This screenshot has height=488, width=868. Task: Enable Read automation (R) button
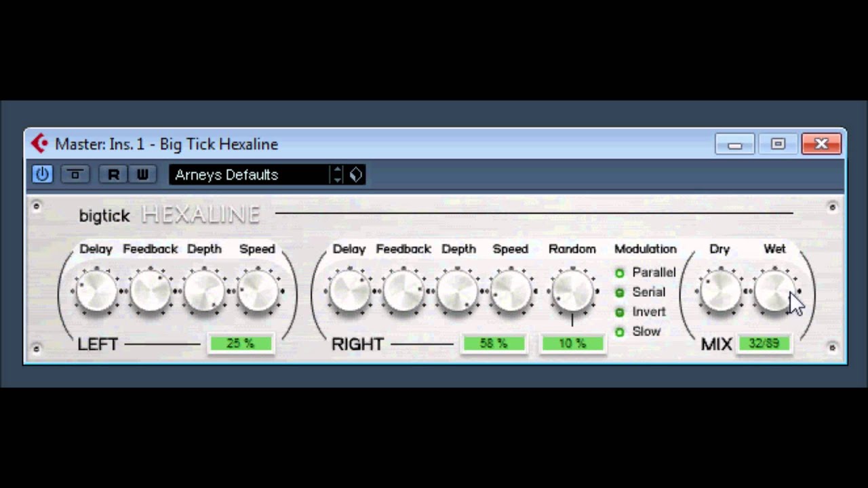click(113, 174)
